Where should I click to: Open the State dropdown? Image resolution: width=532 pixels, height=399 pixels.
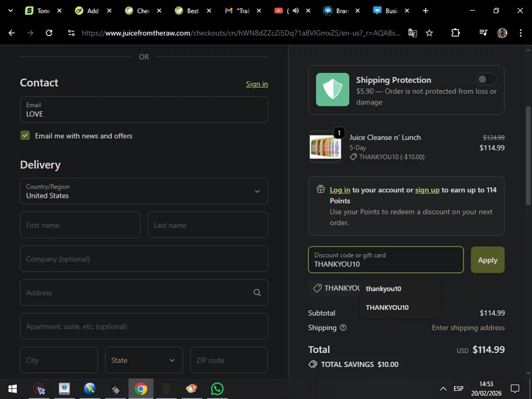pyautogui.click(x=144, y=360)
